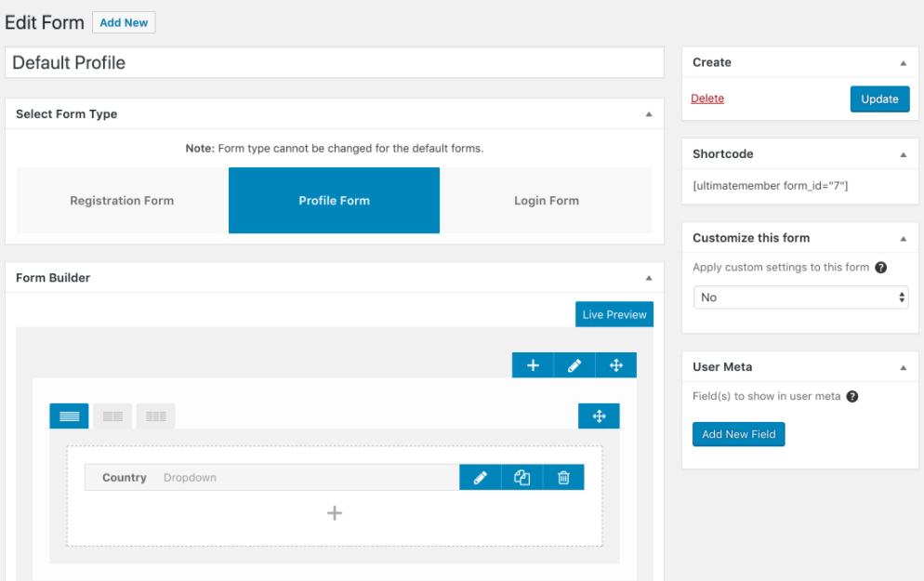Delete the Country field with trash icon

563,477
